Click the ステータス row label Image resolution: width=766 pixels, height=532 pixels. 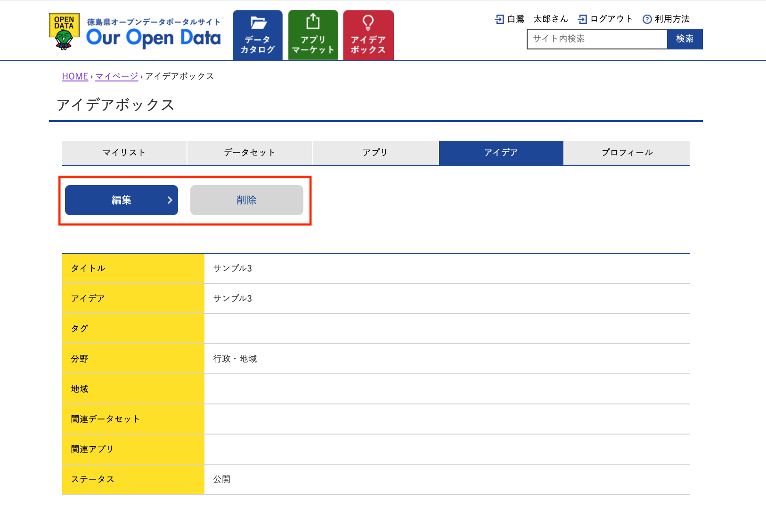[93, 479]
